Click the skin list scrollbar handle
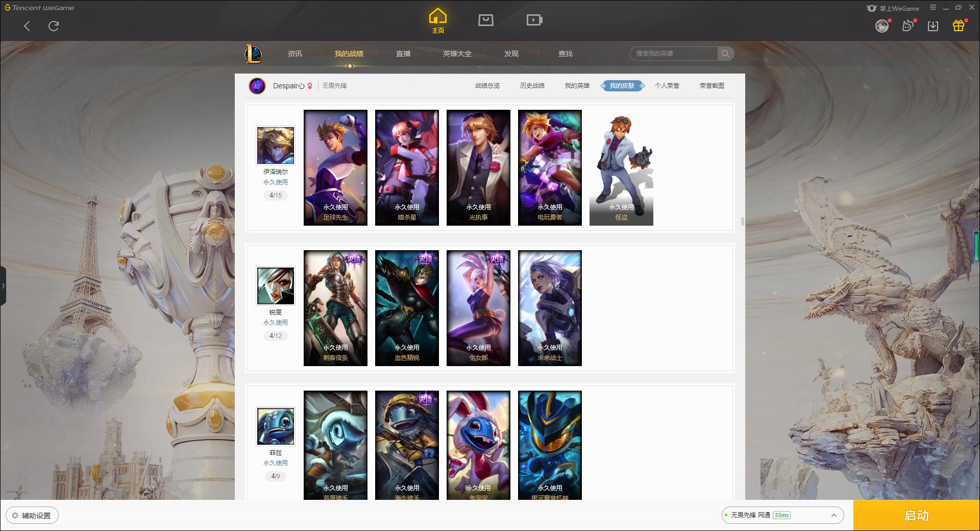 click(742, 221)
